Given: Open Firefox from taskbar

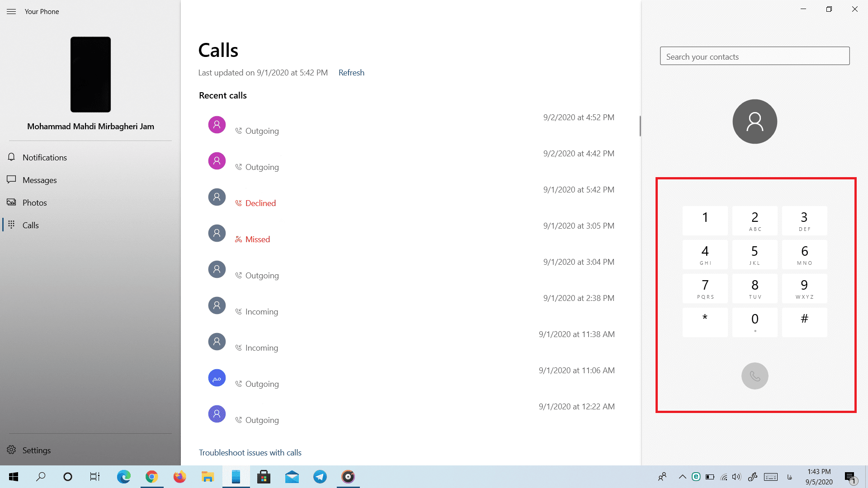Looking at the screenshot, I should tap(179, 477).
